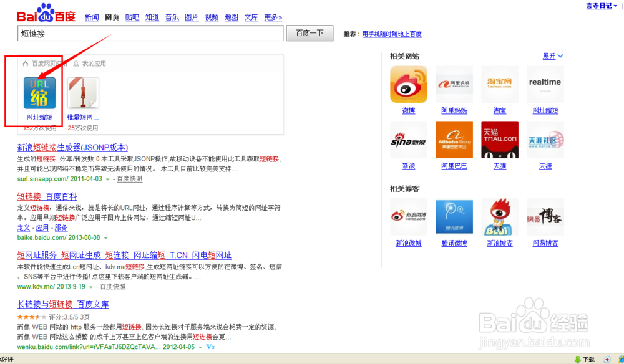Viewport: 624px width, 364px height.
Task: Click the home icon for 百度网页应用
Action: click(26, 64)
